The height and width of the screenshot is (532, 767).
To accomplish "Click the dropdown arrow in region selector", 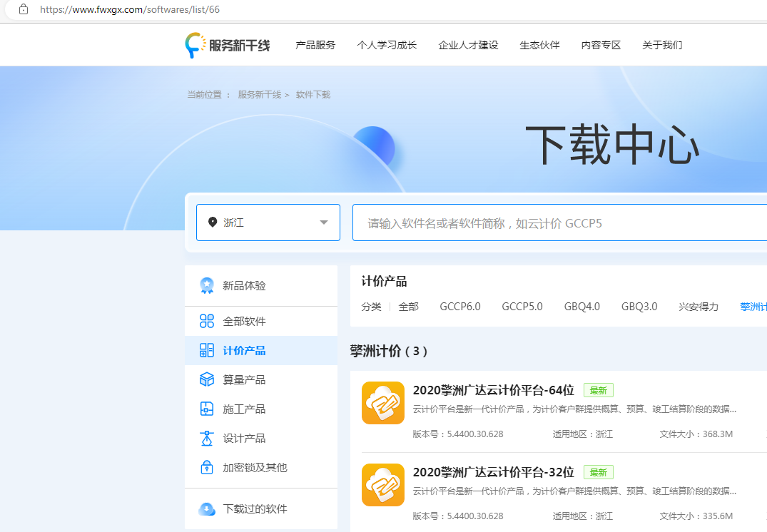I will [323, 222].
